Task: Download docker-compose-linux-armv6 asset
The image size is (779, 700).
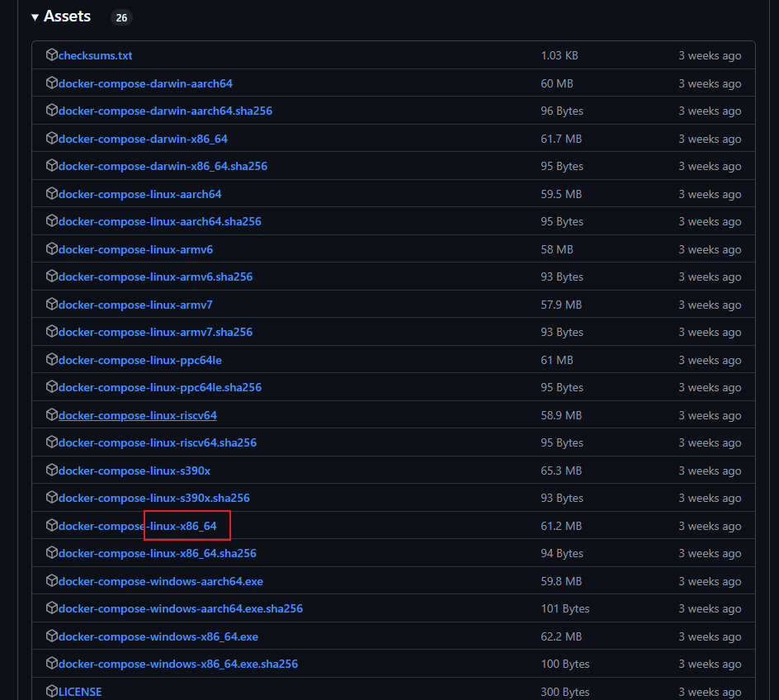Action: 135,249
